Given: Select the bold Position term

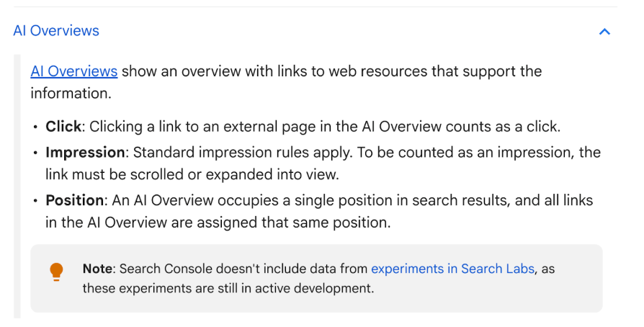Looking at the screenshot, I should [x=74, y=200].
